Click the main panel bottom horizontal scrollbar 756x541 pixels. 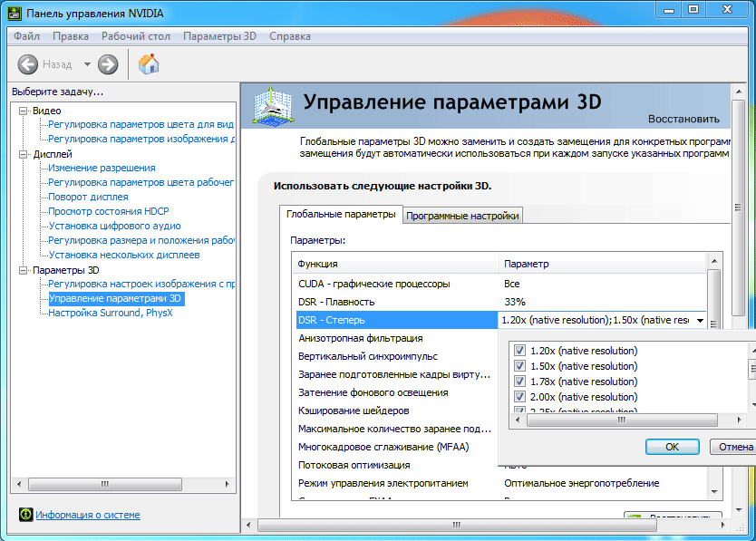[457, 525]
